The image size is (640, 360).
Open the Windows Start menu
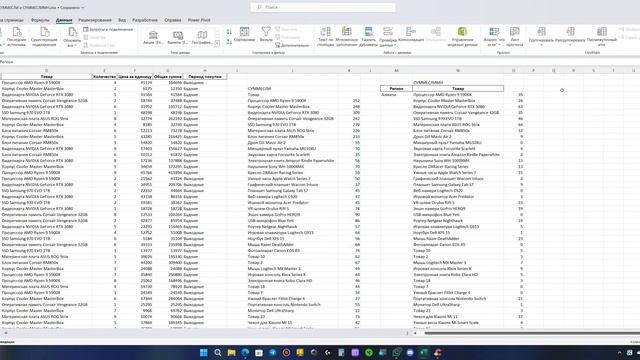pyautogui.click(x=204, y=353)
